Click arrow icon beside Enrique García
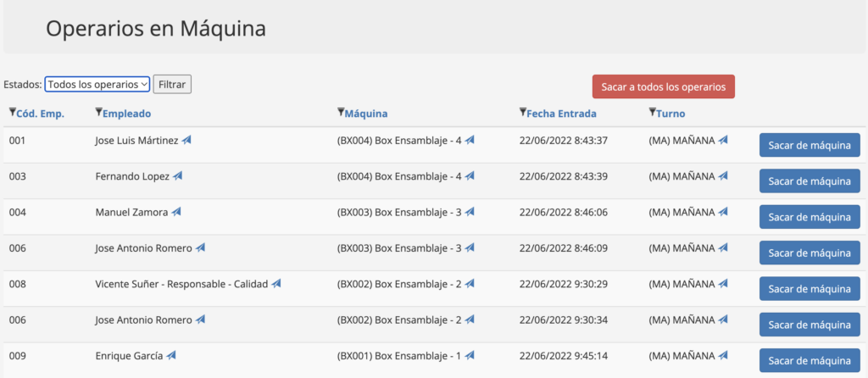Viewport: 868px width, 378px height. click(171, 355)
